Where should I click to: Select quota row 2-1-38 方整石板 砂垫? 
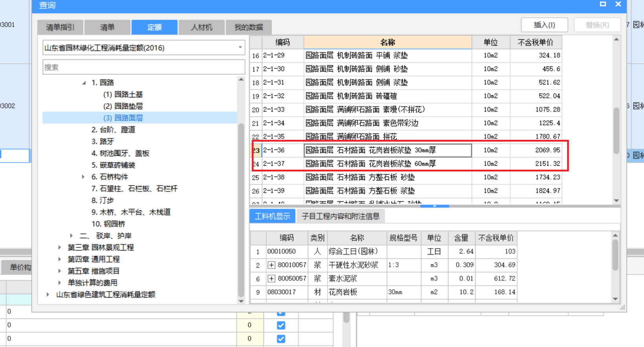tap(406, 177)
